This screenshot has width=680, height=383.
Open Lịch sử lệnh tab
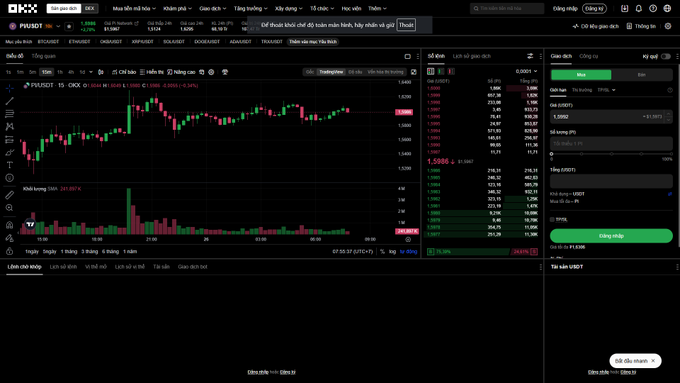pos(63,267)
